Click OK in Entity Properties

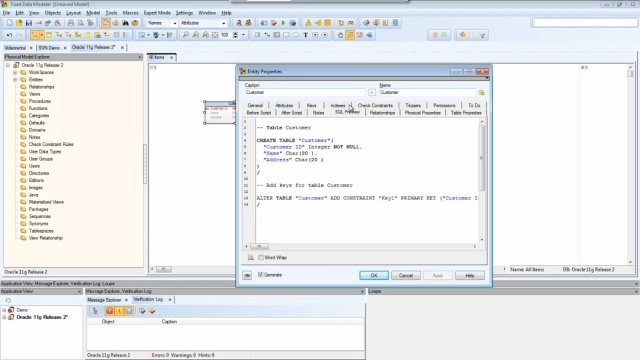click(x=374, y=276)
